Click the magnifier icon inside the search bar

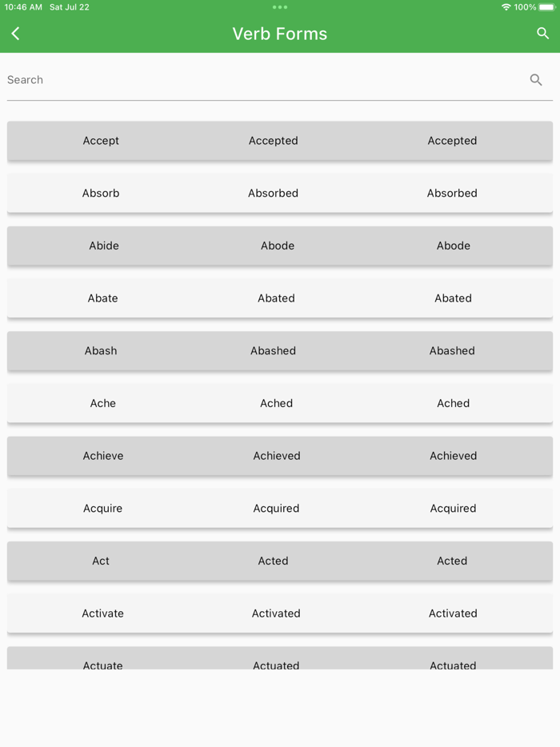536,80
